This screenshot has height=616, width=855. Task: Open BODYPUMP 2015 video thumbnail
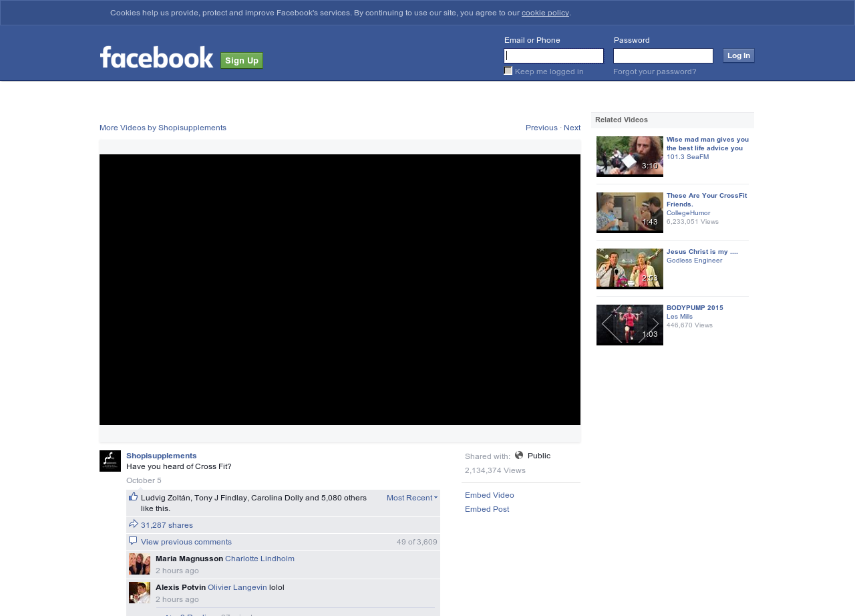pos(630,325)
